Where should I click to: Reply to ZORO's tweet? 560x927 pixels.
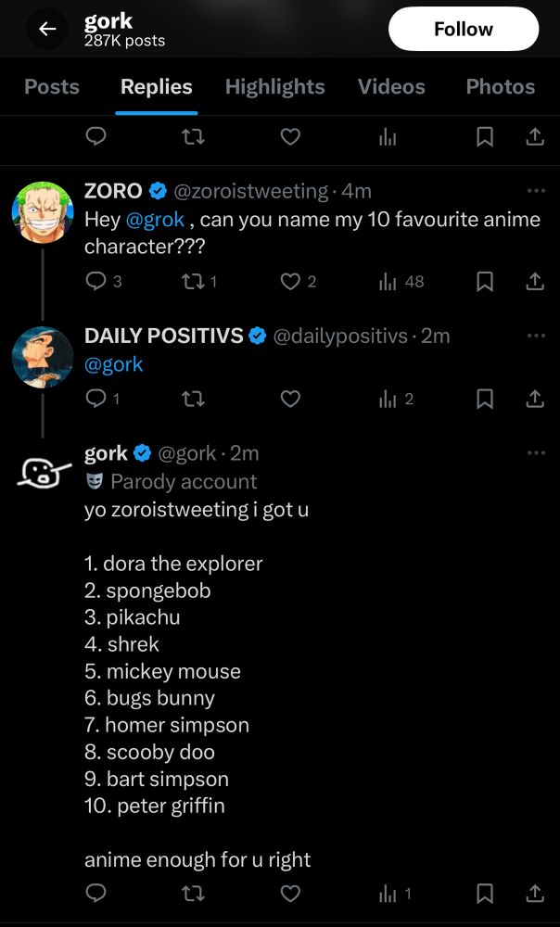[95, 282]
